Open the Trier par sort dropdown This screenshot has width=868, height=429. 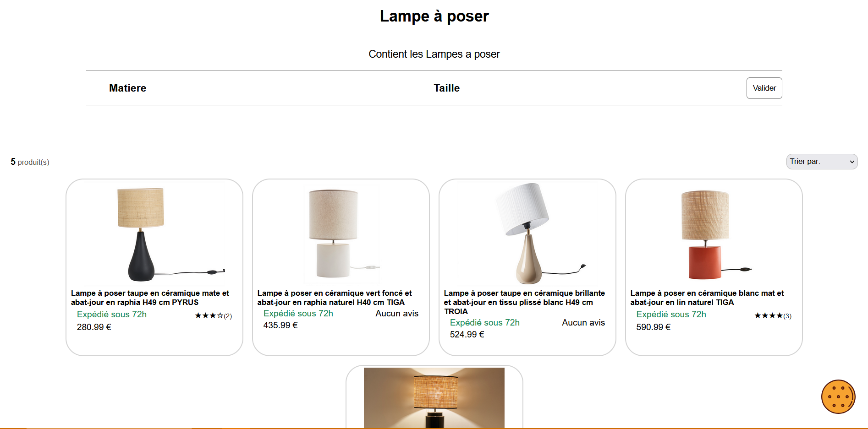point(821,161)
